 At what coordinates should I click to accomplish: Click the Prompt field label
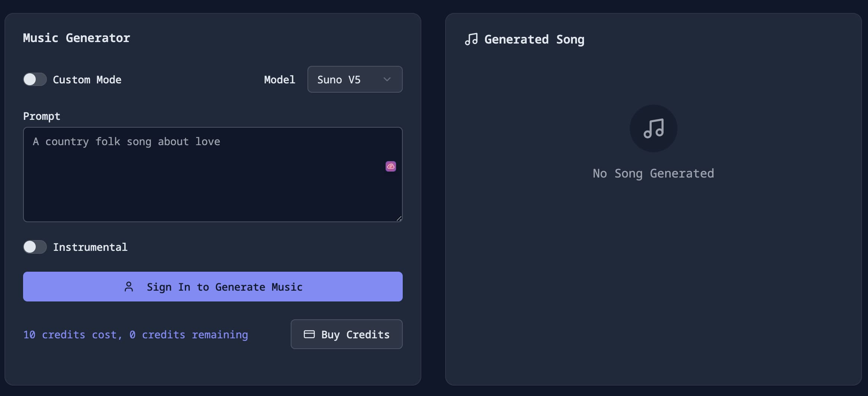click(x=42, y=116)
